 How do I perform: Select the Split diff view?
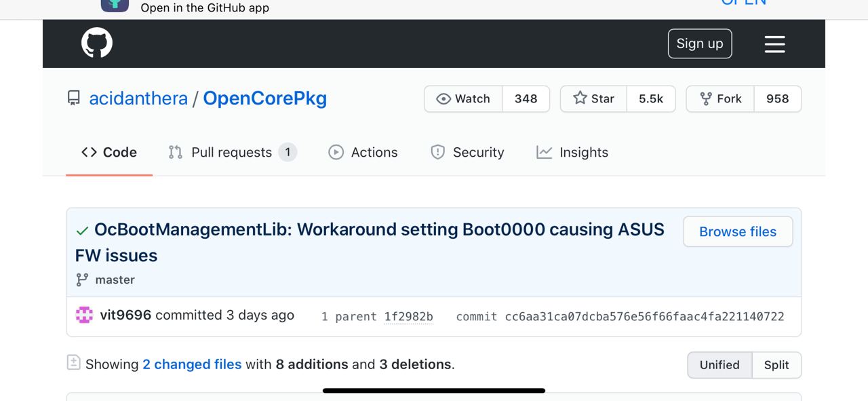[x=776, y=365]
